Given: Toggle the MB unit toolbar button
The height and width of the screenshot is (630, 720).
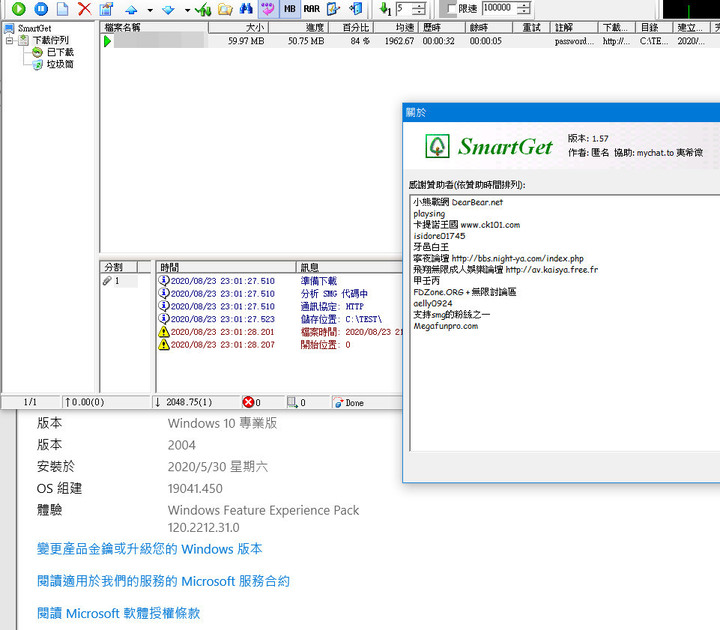Looking at the screenshot, I should [x=290, y=9].
